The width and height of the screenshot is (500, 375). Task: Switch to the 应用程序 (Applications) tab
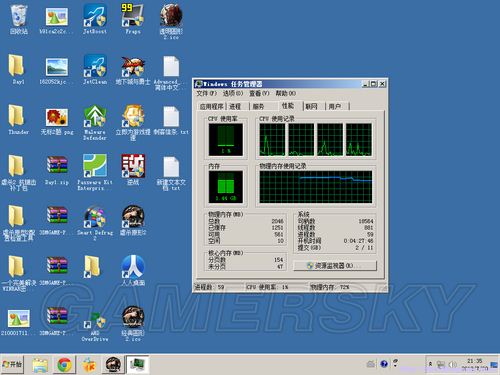(211, 107)
